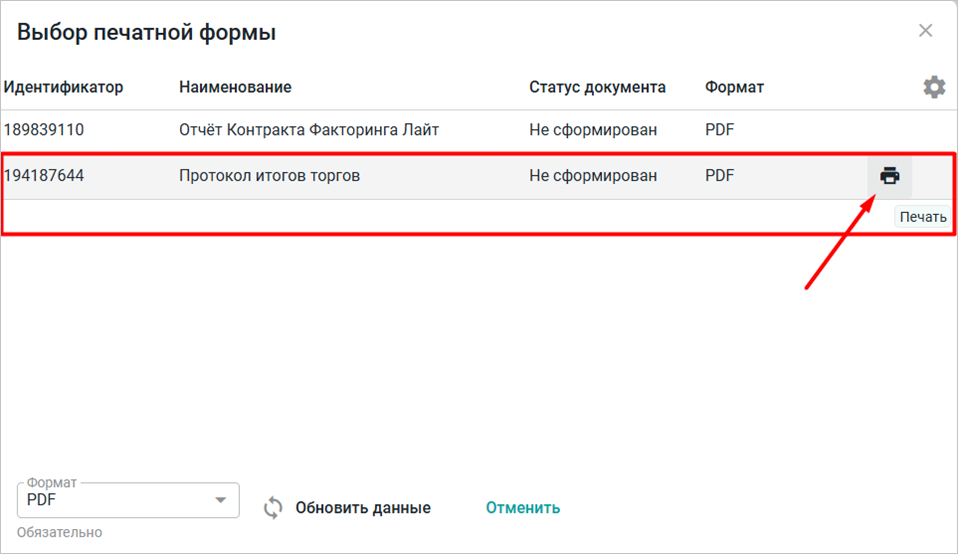Image resolution: width=958 pixels, height=554 pixels.
Task: Click PDF format cell of Протокол итогов торгов
Action: tap(719, 176)
